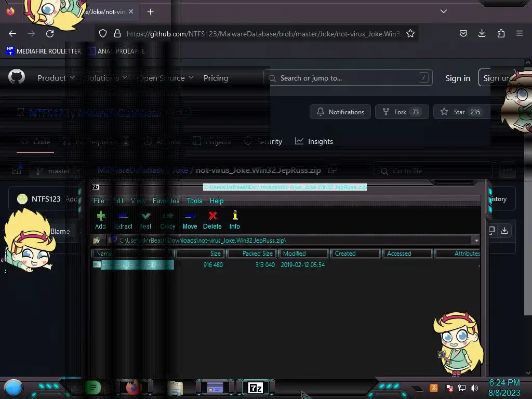Open the NTFS123 author link
Screen dimensions: 532x399
click(x=46, y=199)
